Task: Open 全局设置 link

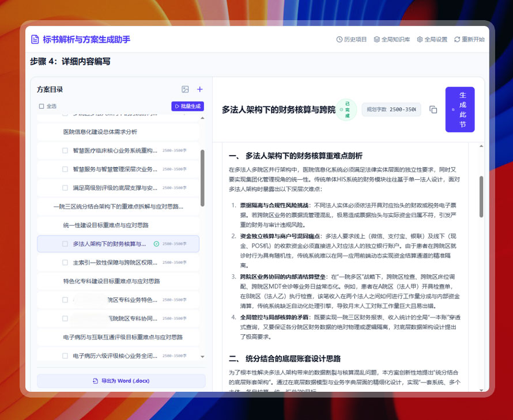Action: (x=432, y=39)
